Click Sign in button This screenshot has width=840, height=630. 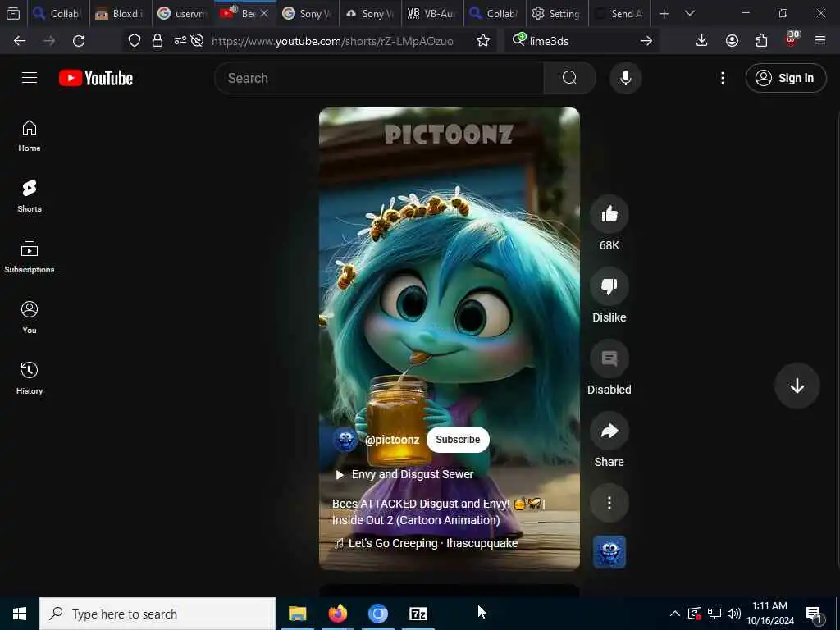pyautogui.click(x=785, y=78)
